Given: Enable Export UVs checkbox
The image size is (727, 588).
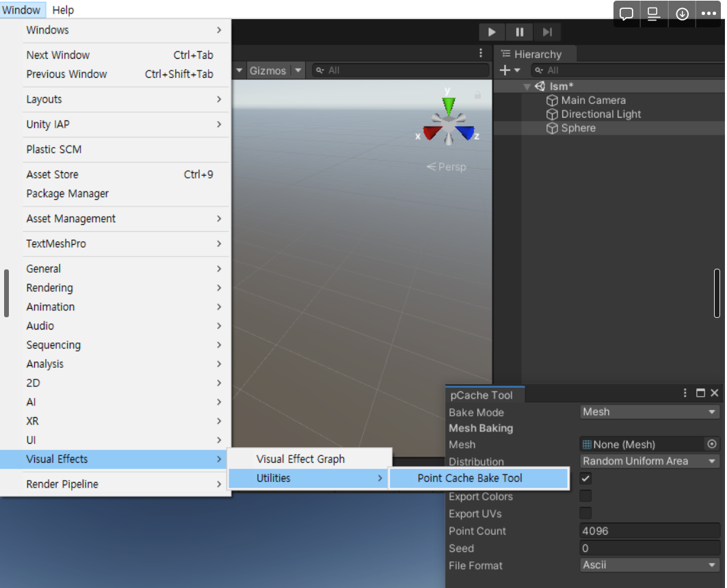Looking at the screenshot, I should tap(585, 513).
